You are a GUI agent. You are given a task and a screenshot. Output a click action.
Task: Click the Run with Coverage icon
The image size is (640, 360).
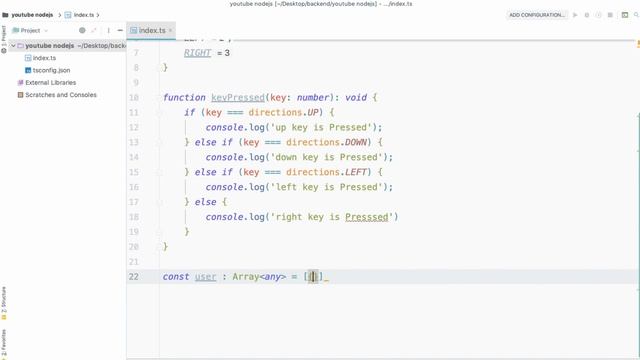tap(598, 15)
